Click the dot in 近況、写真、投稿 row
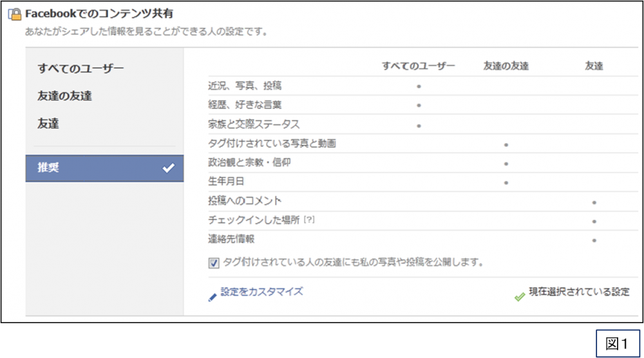The height and width of the screenshot is (358, 644). click(x=419, y=86)
